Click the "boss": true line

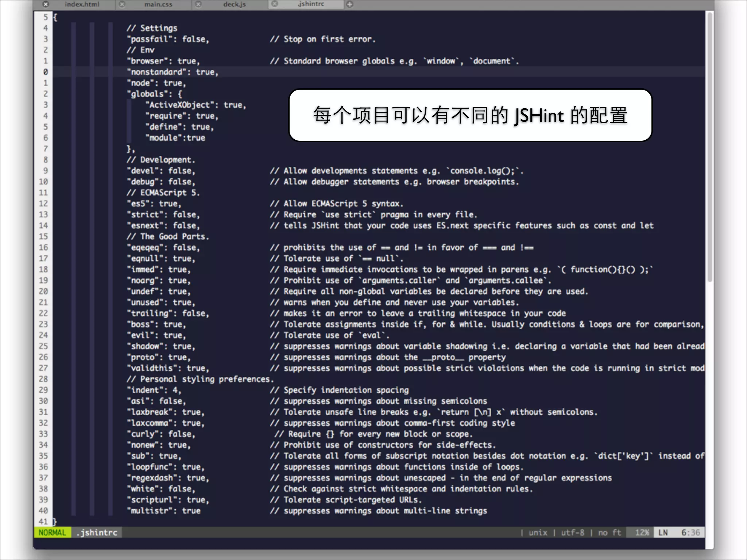(x=156, y=324)
